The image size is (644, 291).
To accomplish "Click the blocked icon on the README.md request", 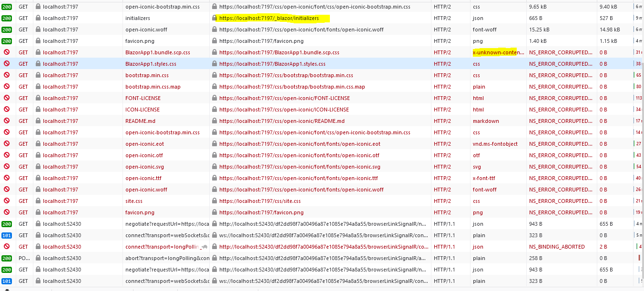I will pos(7,121).
